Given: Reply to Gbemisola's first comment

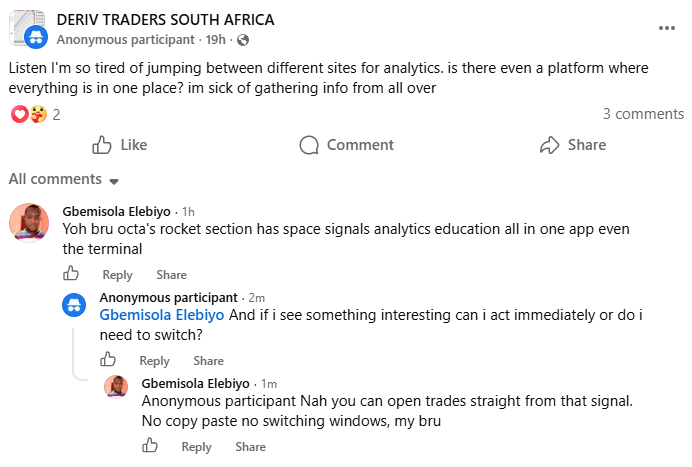Looking at the screenshot, I should [x=117, y=275].
